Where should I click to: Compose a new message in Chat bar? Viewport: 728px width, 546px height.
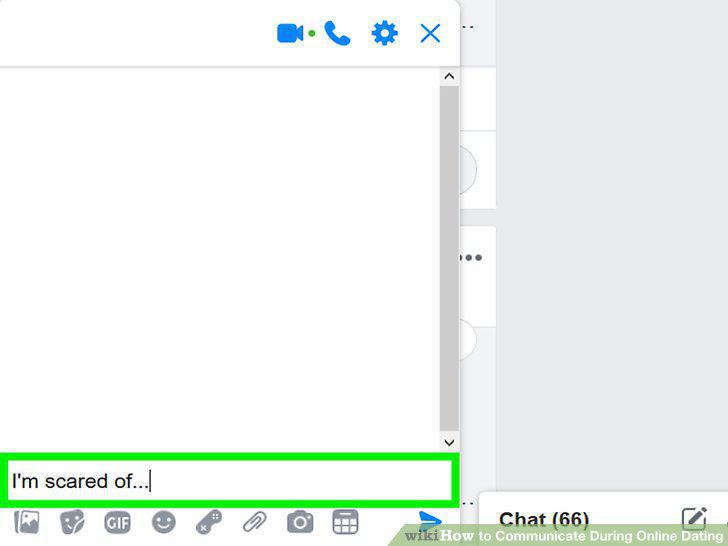coord(694,519)
